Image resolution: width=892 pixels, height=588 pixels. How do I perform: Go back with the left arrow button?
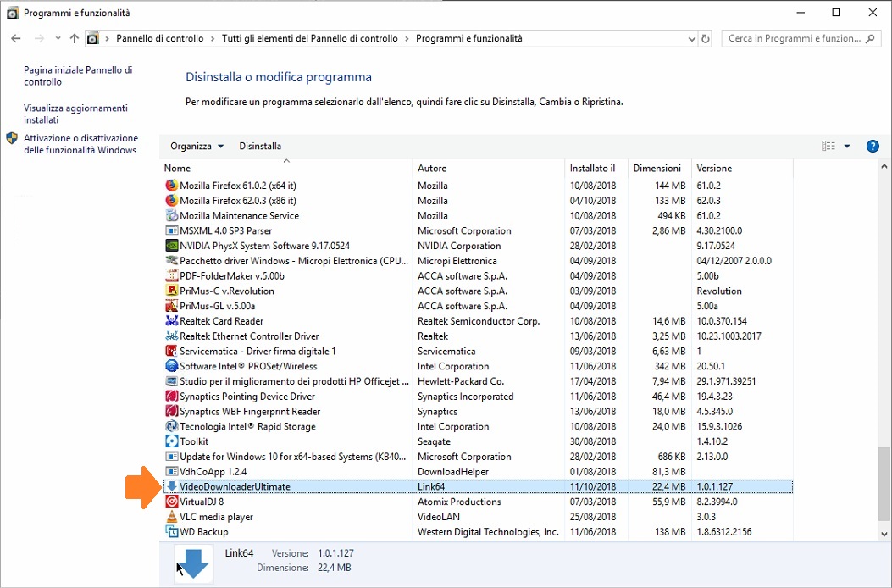tap(16, 39)
